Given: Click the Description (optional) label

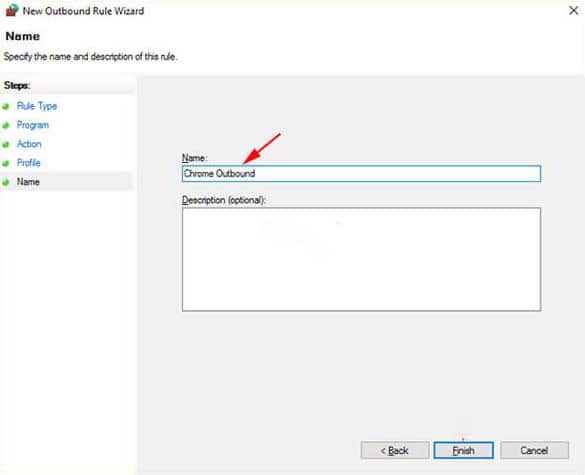Looking at the screenshot, I should tap(223, 200).
